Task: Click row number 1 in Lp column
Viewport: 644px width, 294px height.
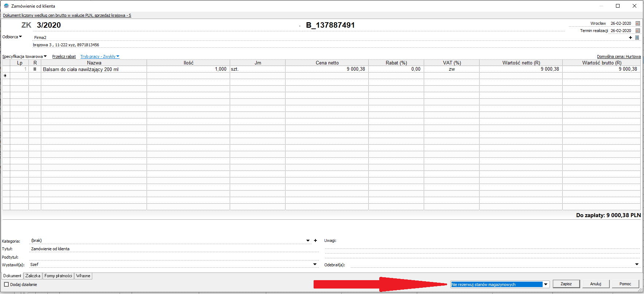Action: tap(19, 69)
